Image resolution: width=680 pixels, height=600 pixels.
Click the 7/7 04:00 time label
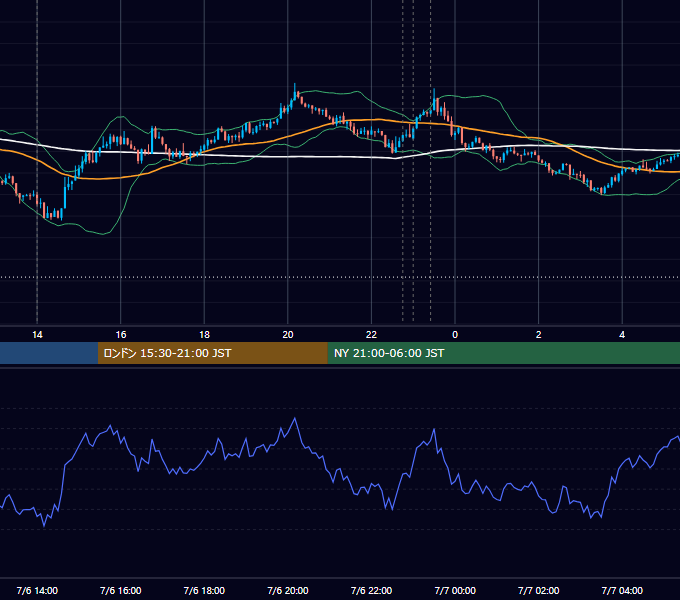click(622, 590)
